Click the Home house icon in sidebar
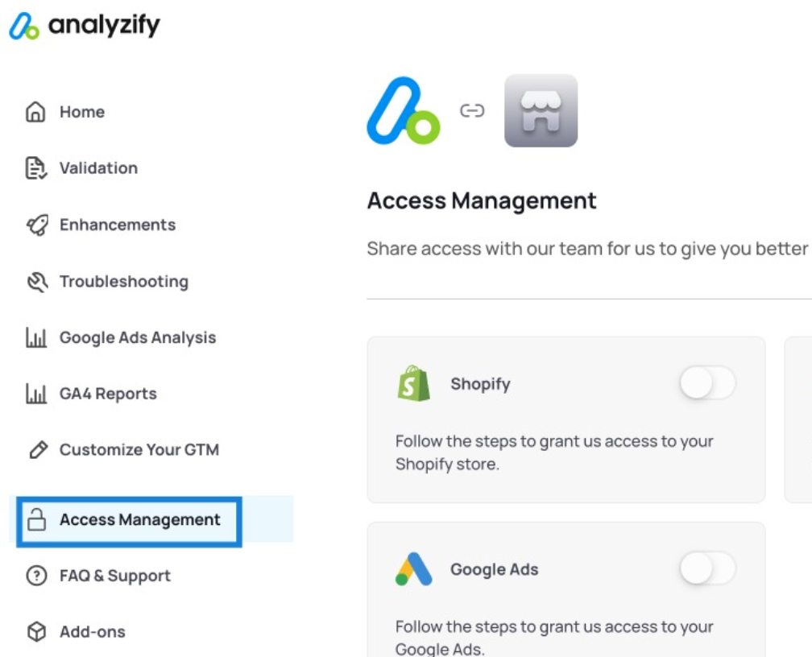Viewport: 812px width, 657px height. pos(35,112)
